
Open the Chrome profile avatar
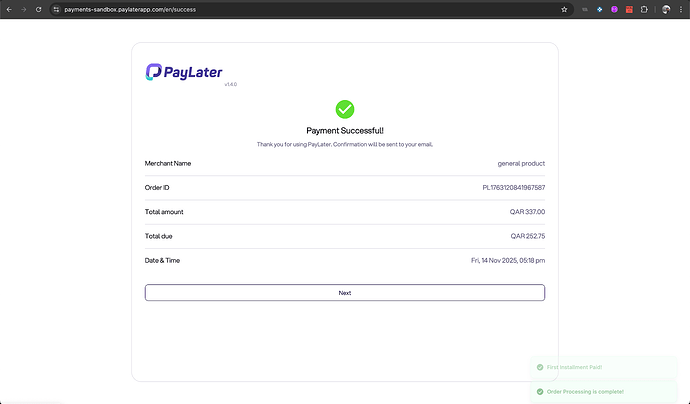click(665, 8)
